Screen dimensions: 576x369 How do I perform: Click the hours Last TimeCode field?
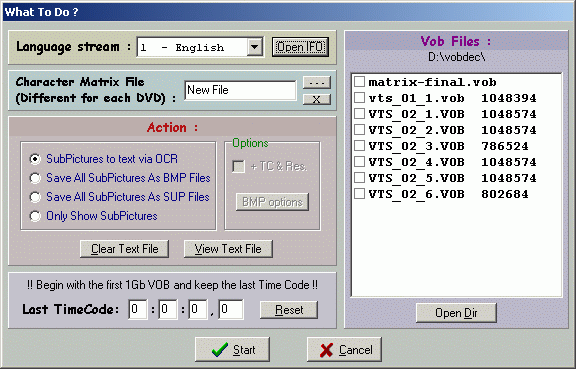tap(138, 309)
